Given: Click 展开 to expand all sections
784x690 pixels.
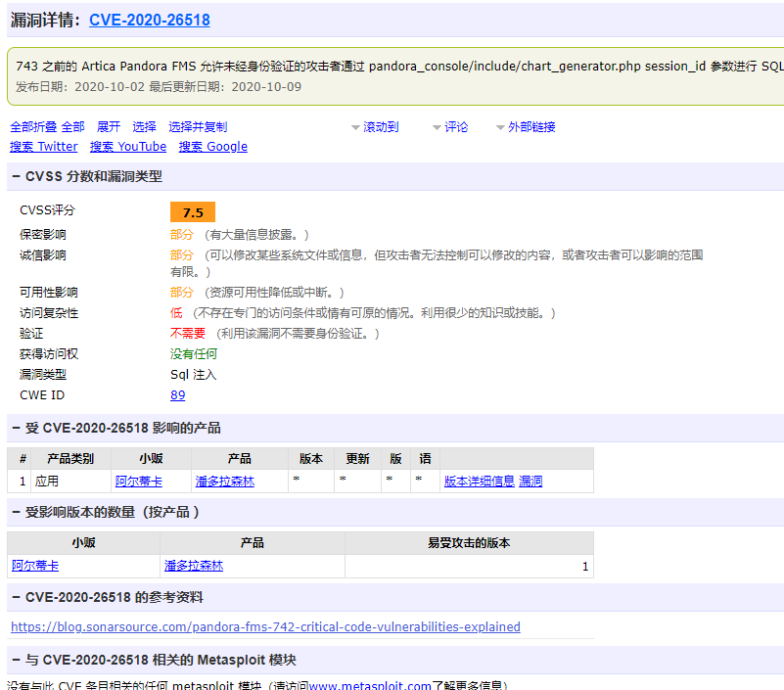Looking at the screenshot, I should click(109, 127).
